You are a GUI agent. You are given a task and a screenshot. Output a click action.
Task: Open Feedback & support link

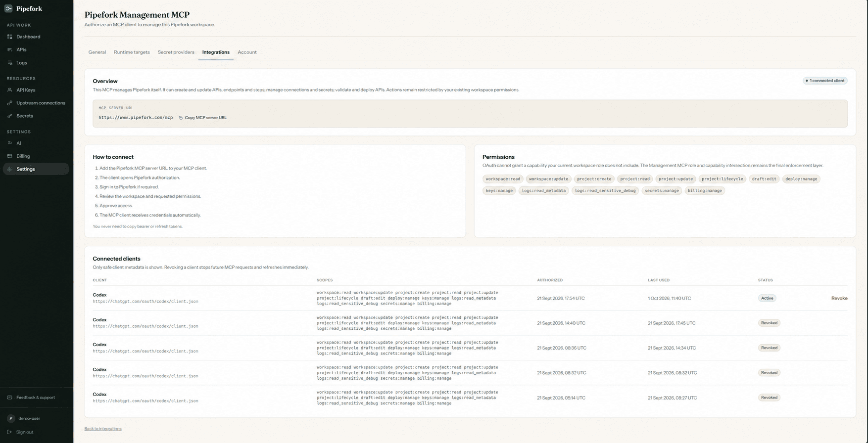click(x=36, y=398)
